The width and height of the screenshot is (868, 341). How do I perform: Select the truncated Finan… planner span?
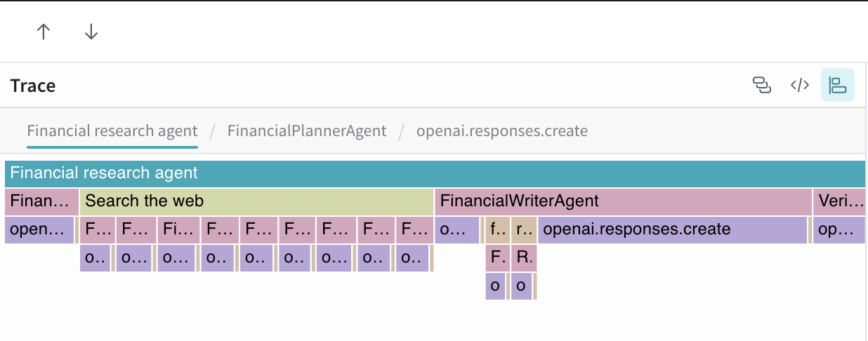[41, 202]
